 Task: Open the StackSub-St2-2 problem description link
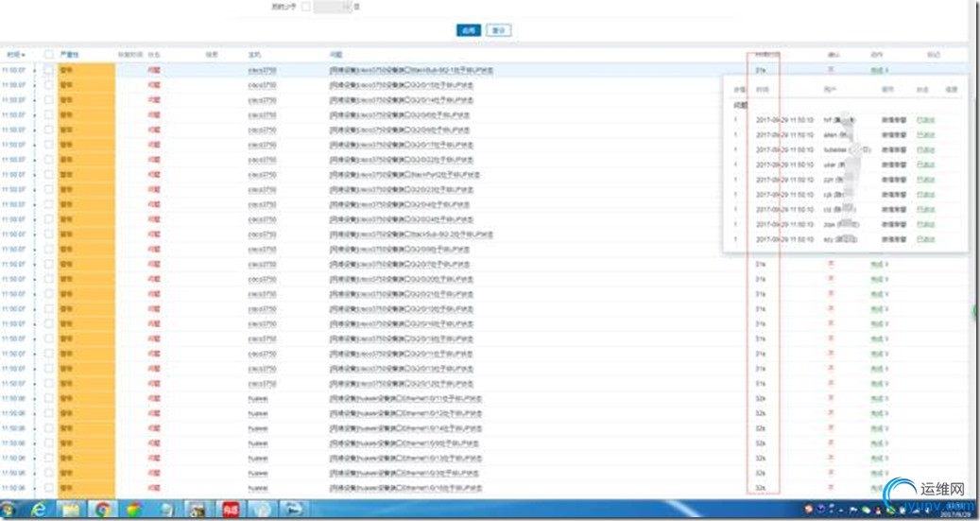point(411,234)
